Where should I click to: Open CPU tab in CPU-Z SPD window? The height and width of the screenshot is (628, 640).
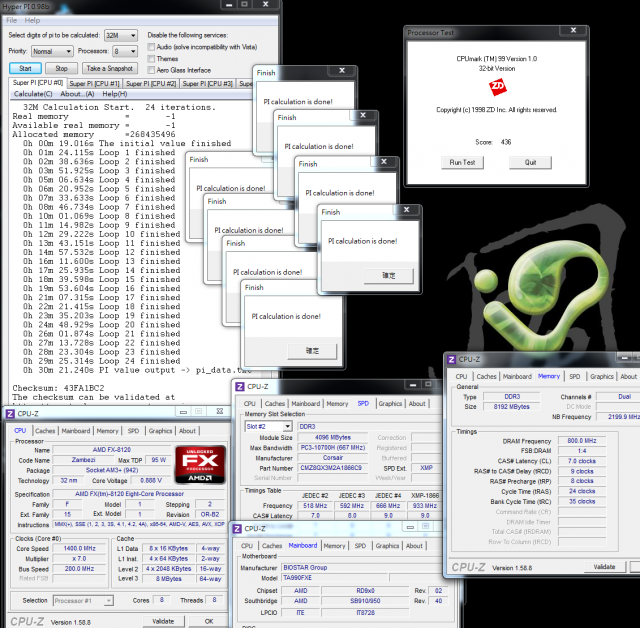(250, 404)
